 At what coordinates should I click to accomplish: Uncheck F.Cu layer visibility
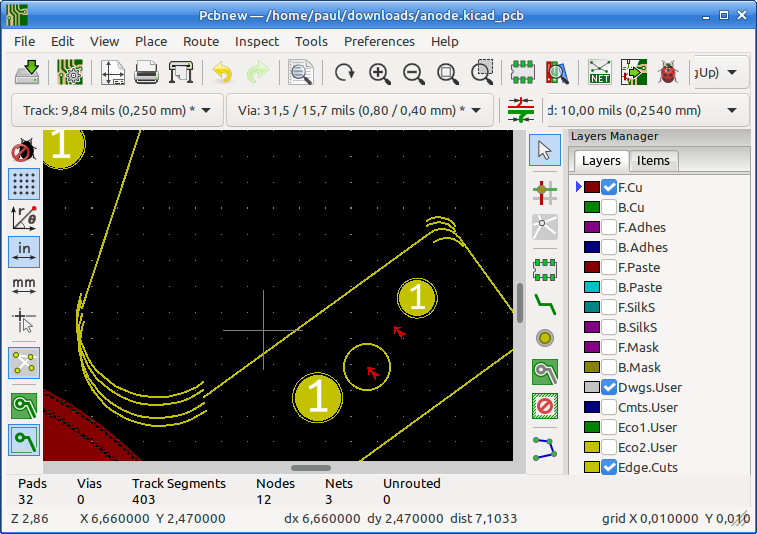(609, 187)
